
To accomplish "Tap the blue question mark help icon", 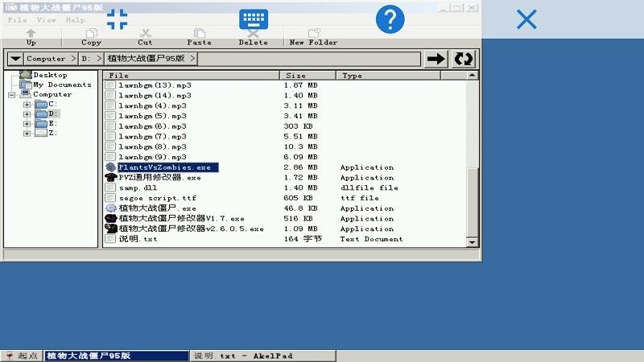I will [390, 19].
